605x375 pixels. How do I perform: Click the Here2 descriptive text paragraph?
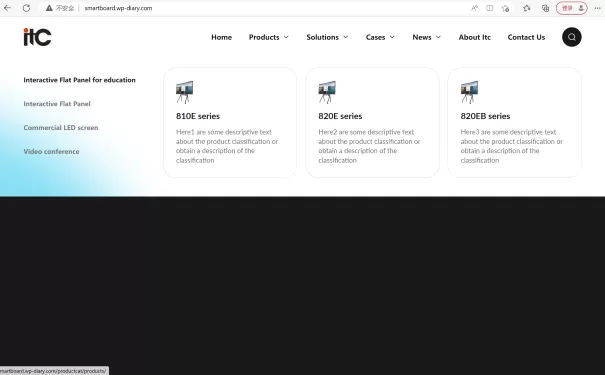[x=369, y=146]
